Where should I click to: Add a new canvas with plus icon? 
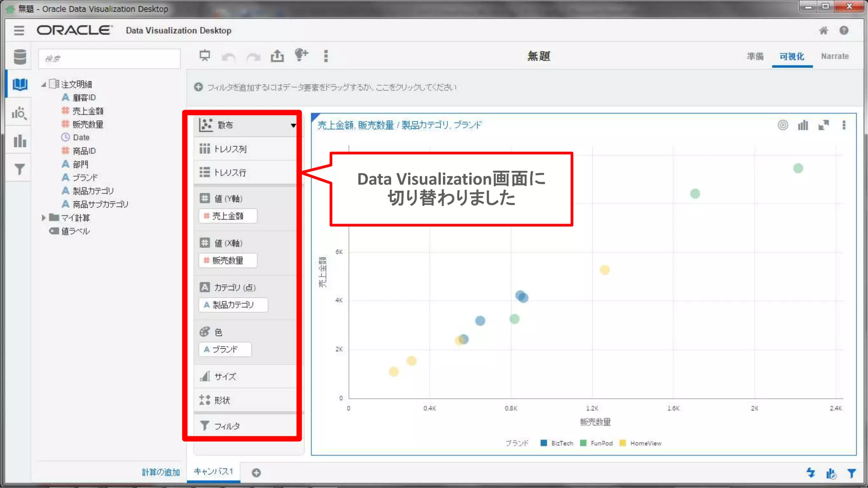[x=256, y=473]
